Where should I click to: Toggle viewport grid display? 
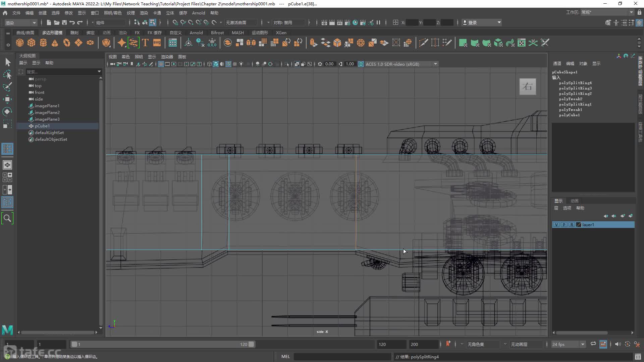click(161, 64)
